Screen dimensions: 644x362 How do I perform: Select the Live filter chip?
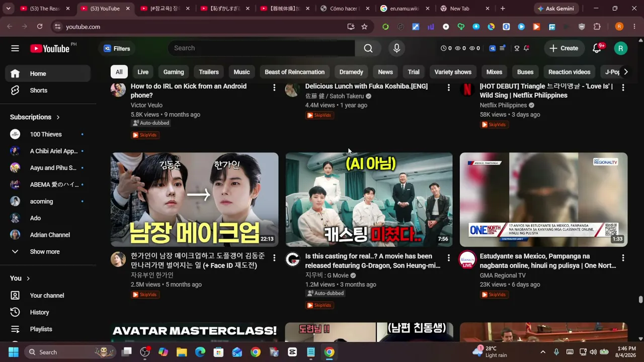pyautogui.click(x=143, y=72)
